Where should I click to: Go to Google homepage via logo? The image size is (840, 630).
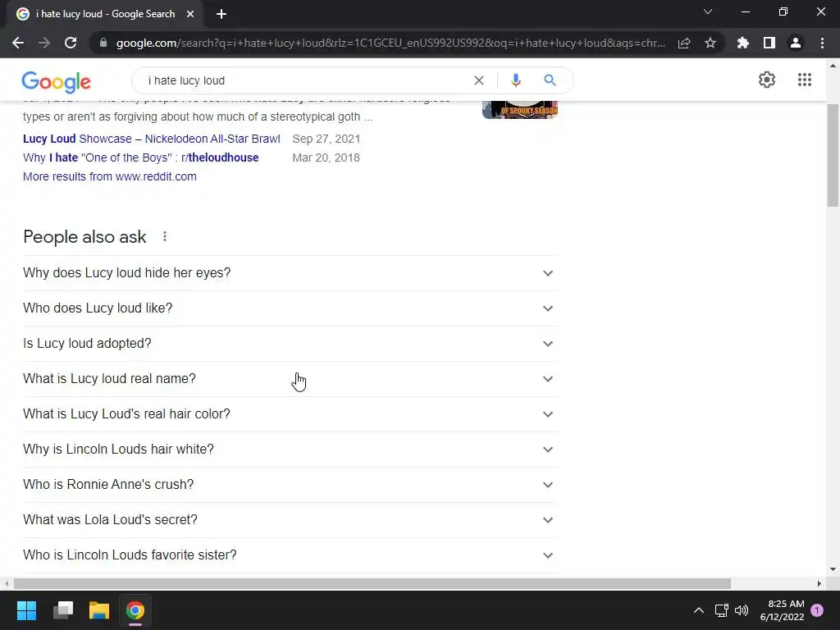click(57, 81)
